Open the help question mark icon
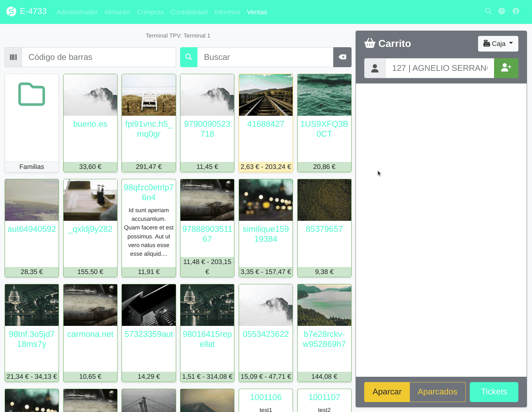Viewport: 532px width, 412px height. click(502, 11)
